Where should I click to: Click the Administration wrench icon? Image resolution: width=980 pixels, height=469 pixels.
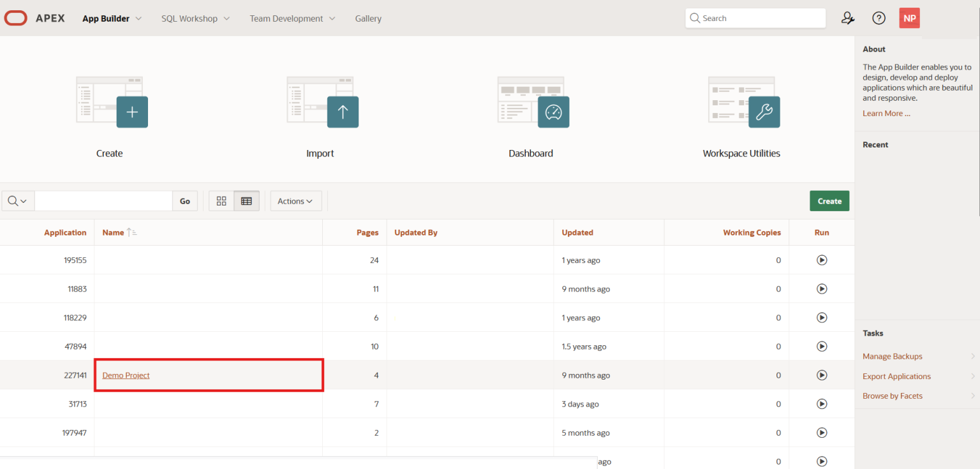[847, 18]
